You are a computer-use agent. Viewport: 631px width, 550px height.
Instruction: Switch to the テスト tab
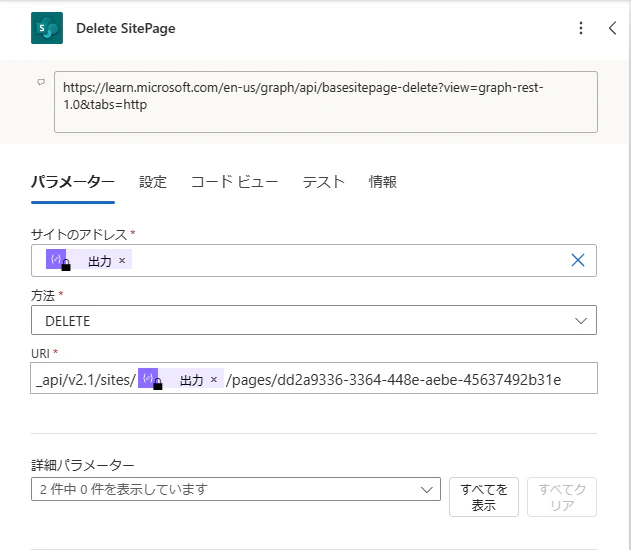click(324, 182)
